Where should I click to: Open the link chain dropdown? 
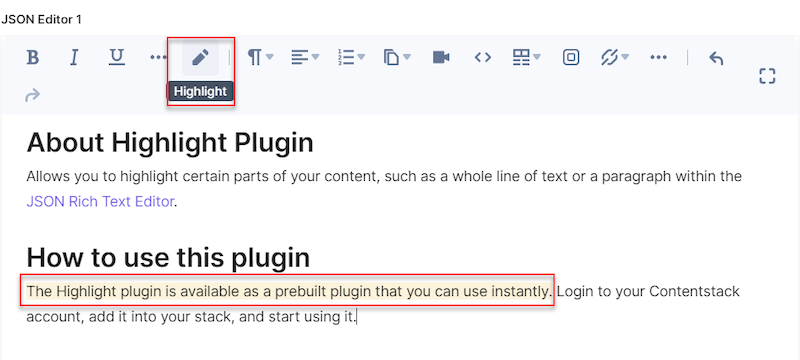614,58
